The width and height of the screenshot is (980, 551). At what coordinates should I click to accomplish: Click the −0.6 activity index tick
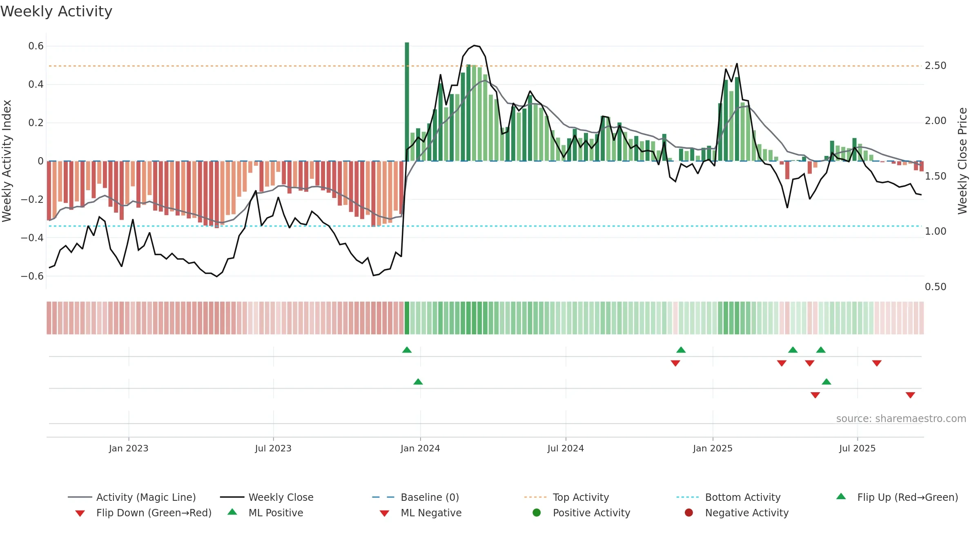(32, 276)
